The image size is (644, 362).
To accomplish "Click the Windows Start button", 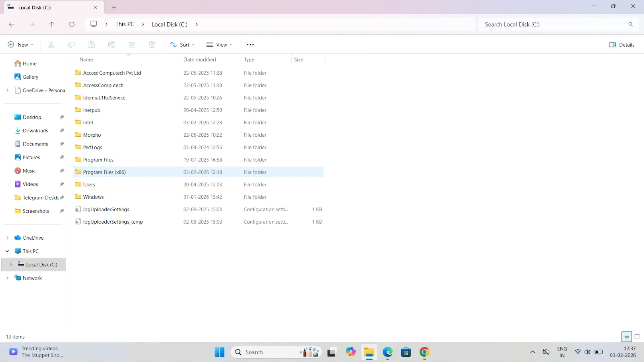I will click(x=219, y=352).
